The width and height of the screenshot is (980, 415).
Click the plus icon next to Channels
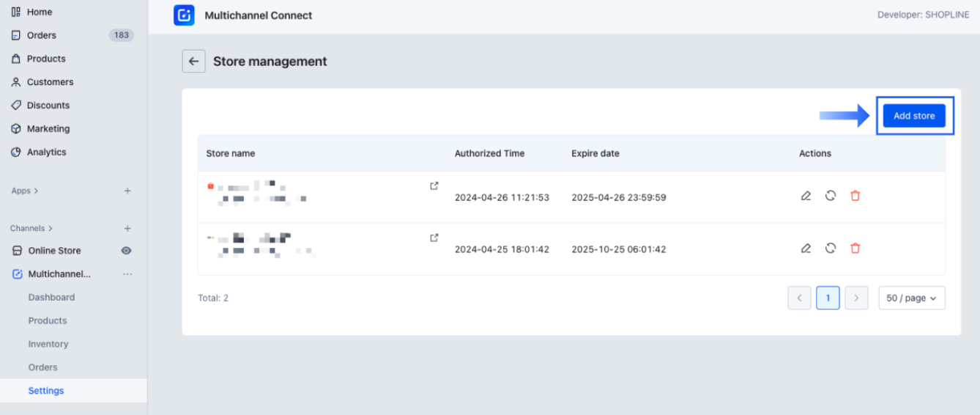(127, 229)
